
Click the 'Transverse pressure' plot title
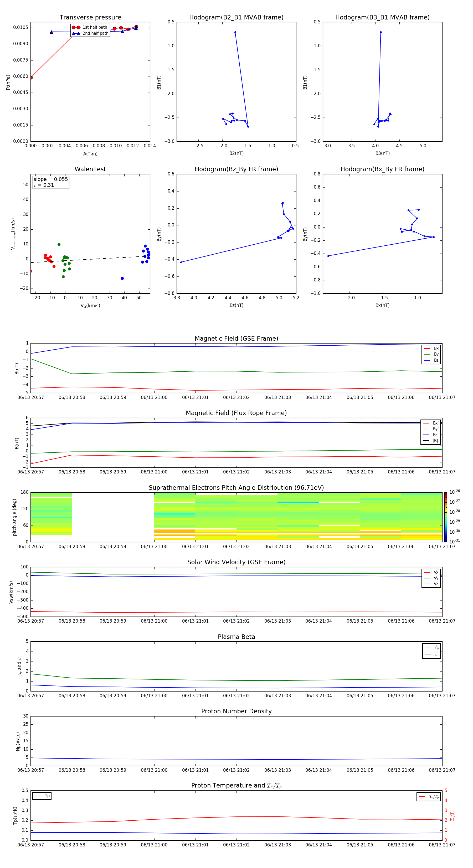tap(90, 18)
